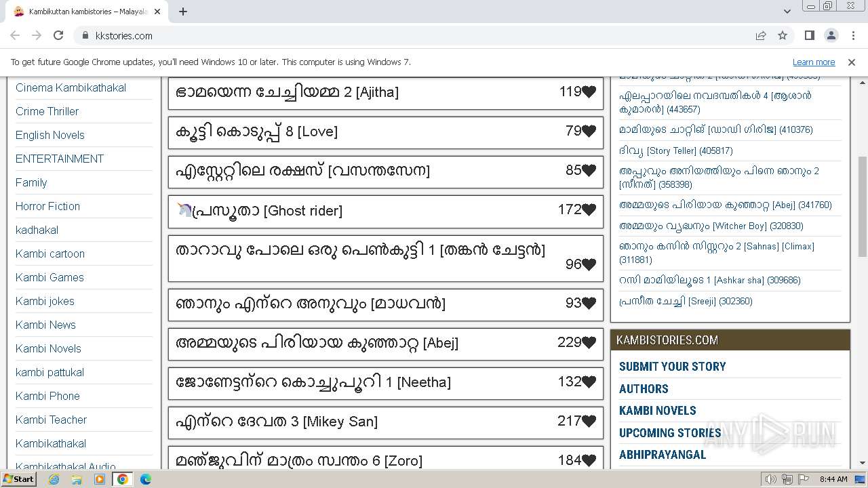The width and height of the screenshot is (868, 488).
Task: Open Kambi Phone category
Action: click(x=47, y=396)
